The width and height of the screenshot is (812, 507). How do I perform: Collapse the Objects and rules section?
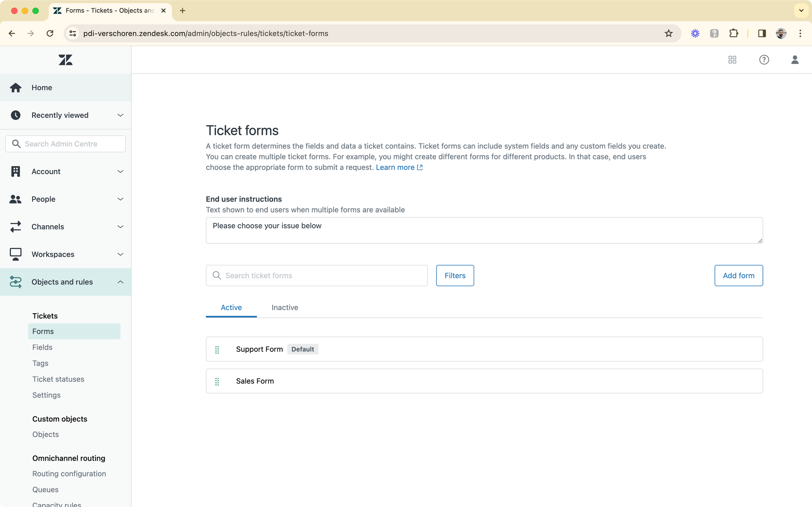pyautogui.click(x=120, y=282)
